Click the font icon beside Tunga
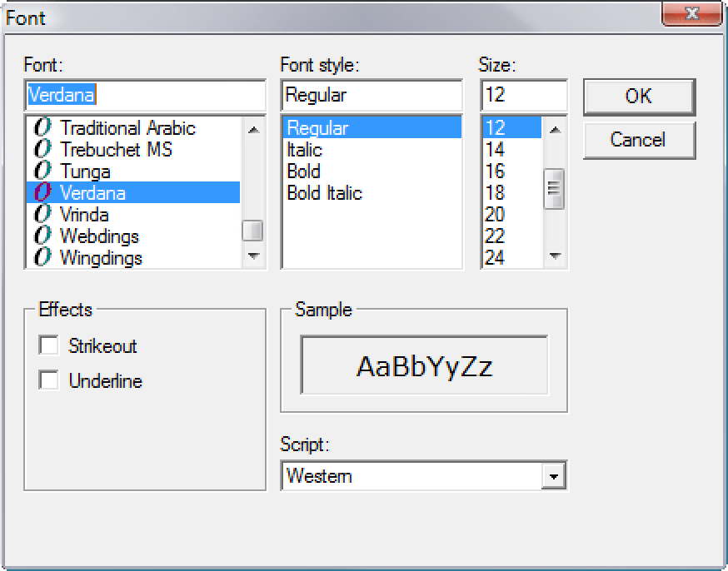The height and width of the screenshot is (571, 728). 42,171
